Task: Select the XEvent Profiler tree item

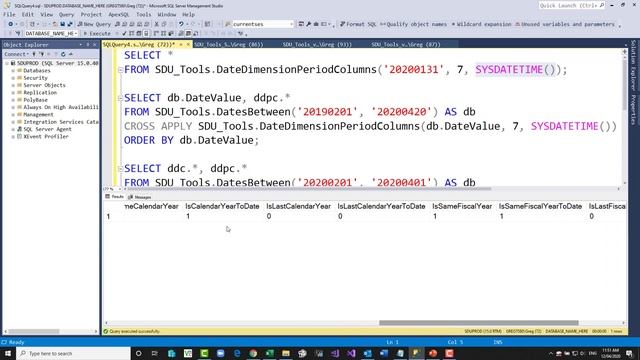Action: pyautogui.click(x=46, y=137)
